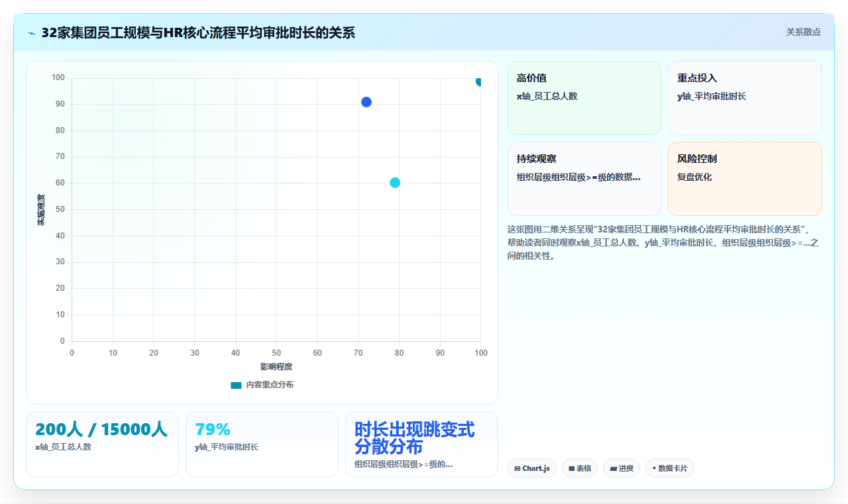Click the y轴_平均审批时长 text under 重点投入

click(x=712, y=96)
